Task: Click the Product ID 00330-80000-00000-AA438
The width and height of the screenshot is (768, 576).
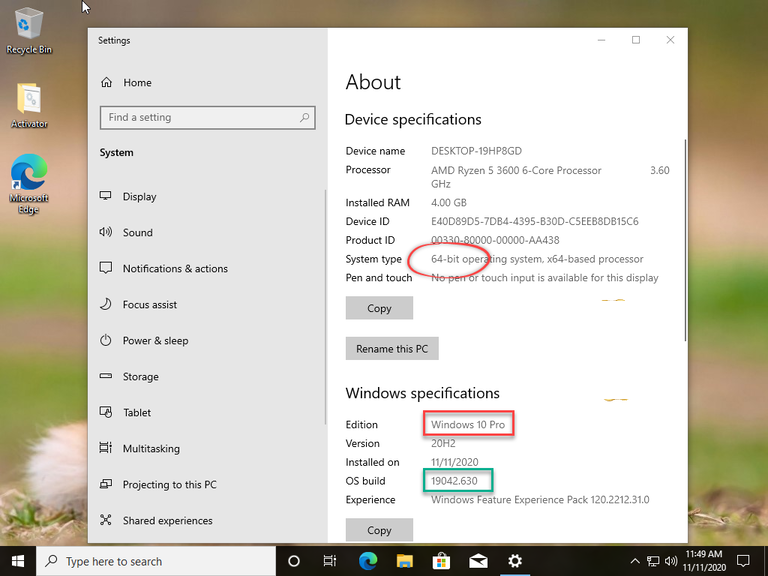Action: click(x=495, y=240)
